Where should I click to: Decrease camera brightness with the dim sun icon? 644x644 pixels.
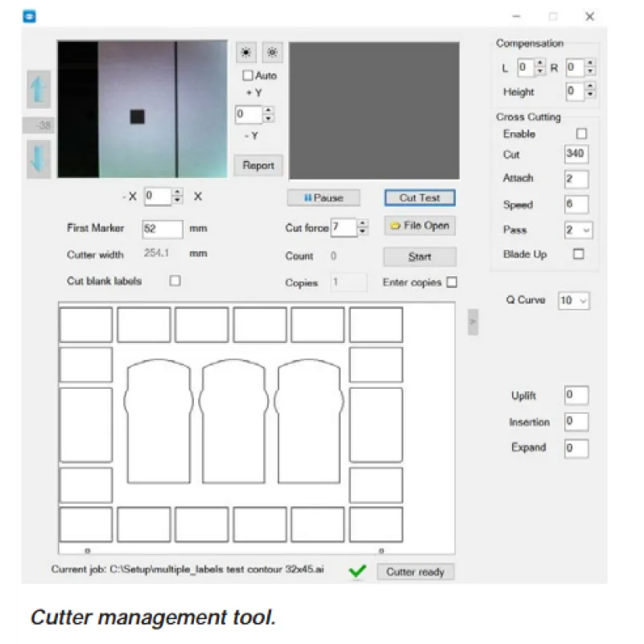point(272,52)
